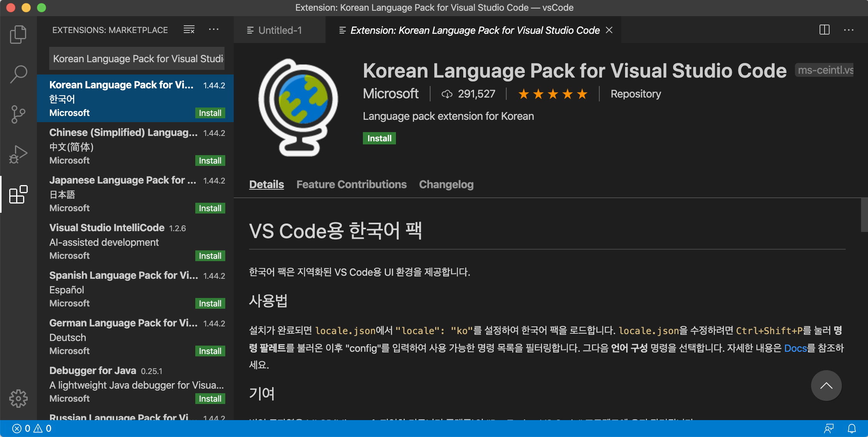This screenshot has width=868, height=437.
Task: Click the details pane scrollbar
Action: (864, 215)
